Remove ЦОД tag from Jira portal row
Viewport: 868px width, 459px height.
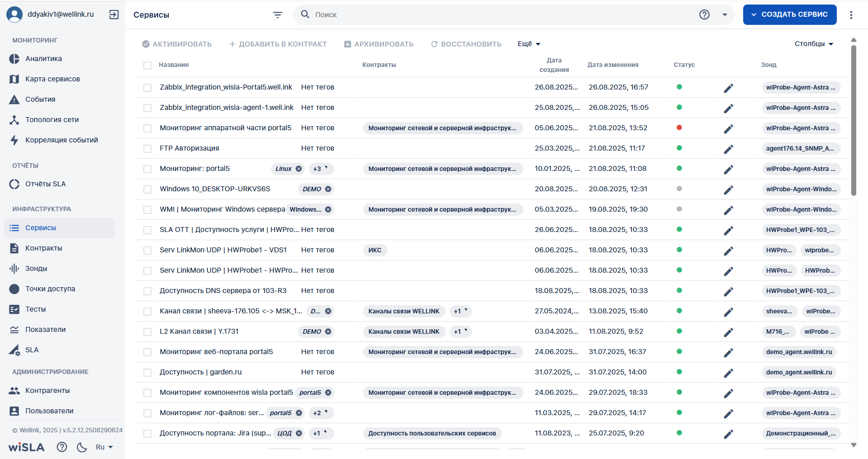coord(299,433)
